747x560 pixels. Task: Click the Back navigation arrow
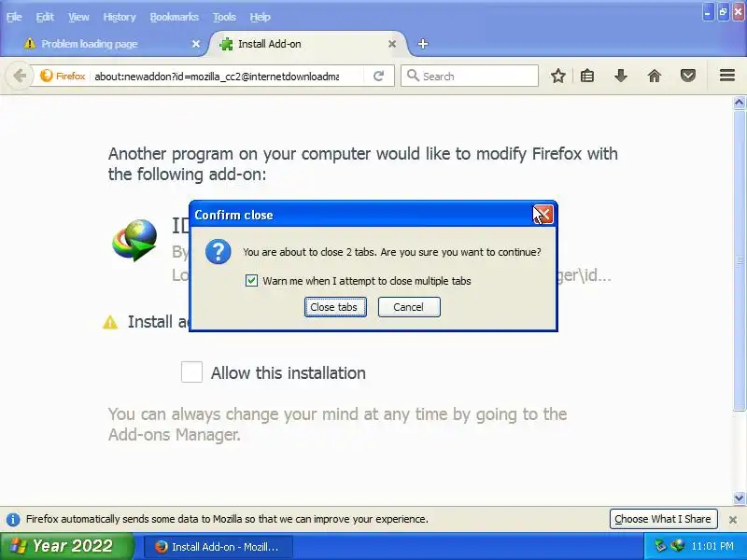click(20, 76)
